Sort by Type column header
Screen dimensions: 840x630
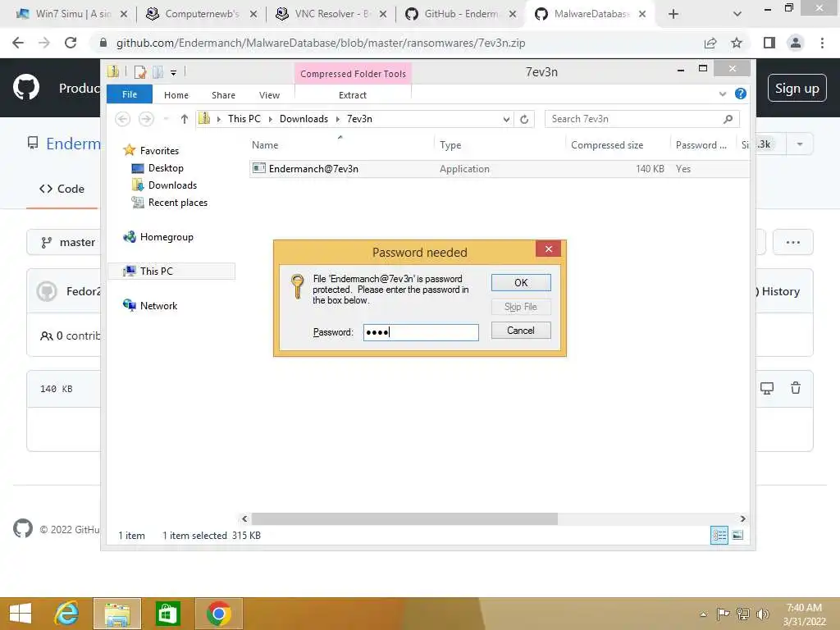[500, 144]
